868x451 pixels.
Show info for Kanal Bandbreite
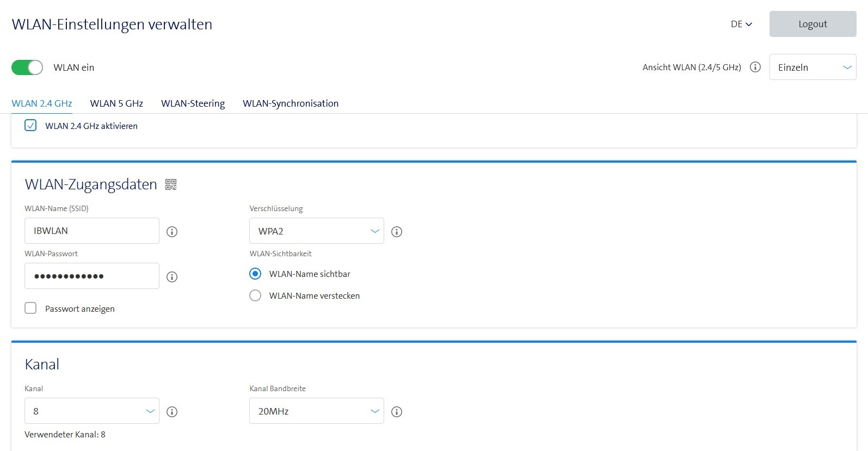(x=397, y=412)
